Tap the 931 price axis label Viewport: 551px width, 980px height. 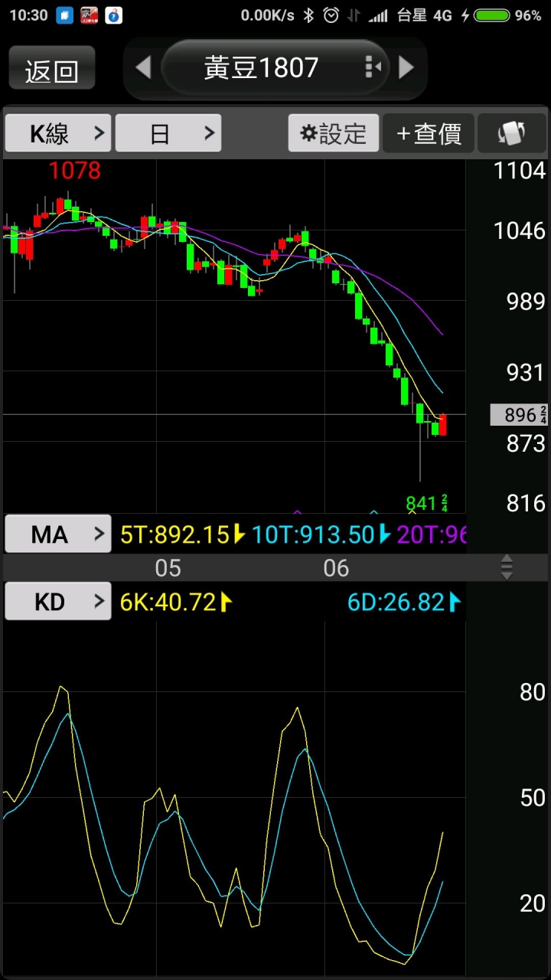526,372
